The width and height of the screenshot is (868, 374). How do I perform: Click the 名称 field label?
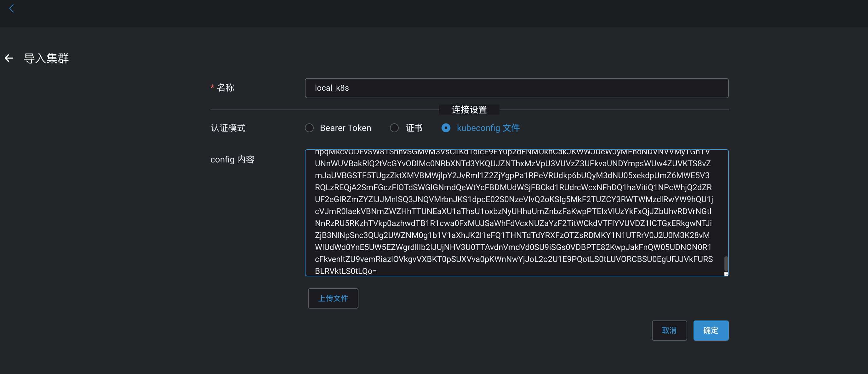[x=225, y=88]
